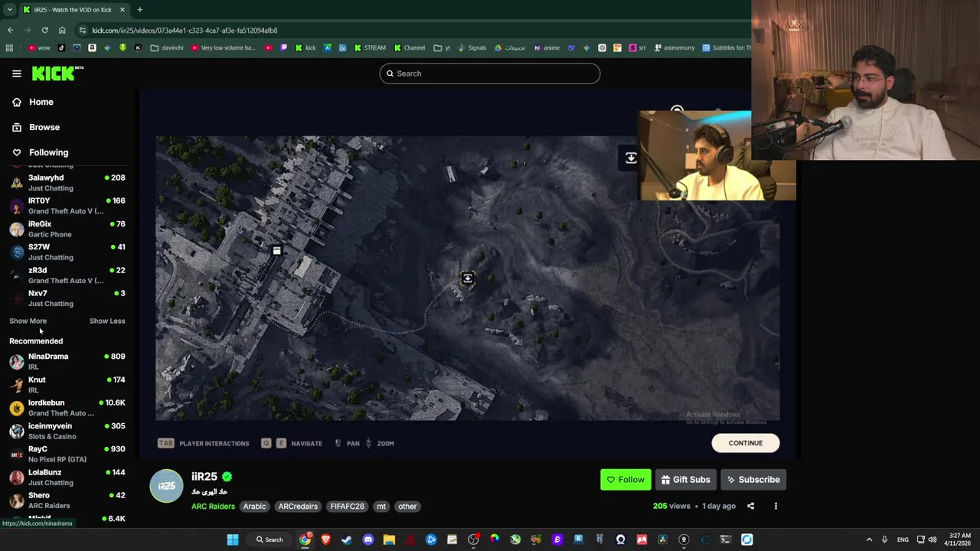
Task: Open Knut recommended channel
Action: [67, 384]
